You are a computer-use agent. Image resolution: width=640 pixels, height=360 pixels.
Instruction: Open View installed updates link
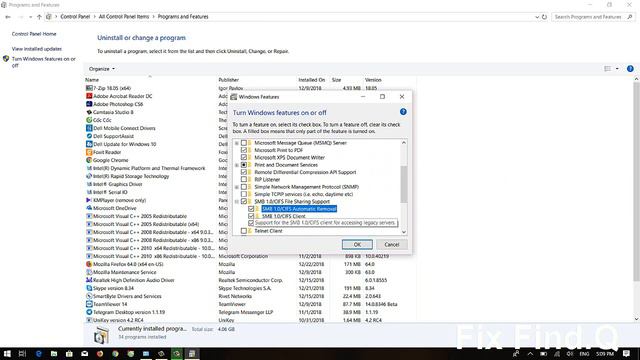point(37,49)
